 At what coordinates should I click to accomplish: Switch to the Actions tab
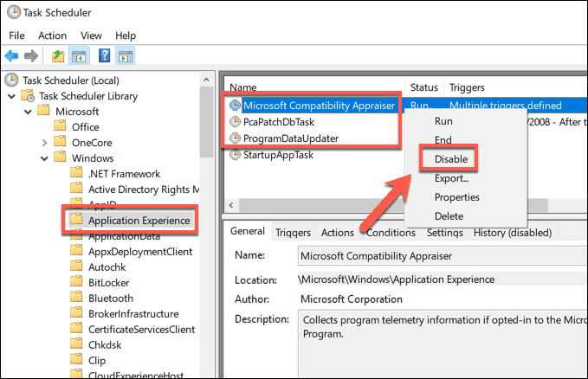tap(338, 233)
